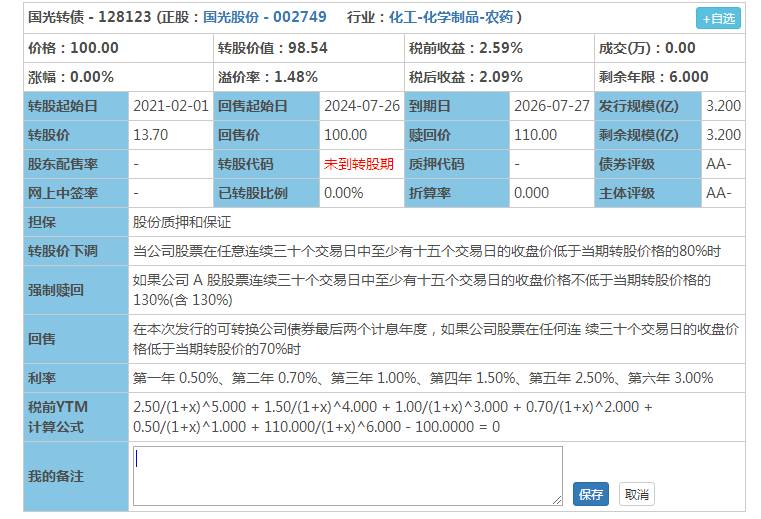Click the 剩余年限：6.000 value
Screen dimensions: 761x519
coord(653,77)
